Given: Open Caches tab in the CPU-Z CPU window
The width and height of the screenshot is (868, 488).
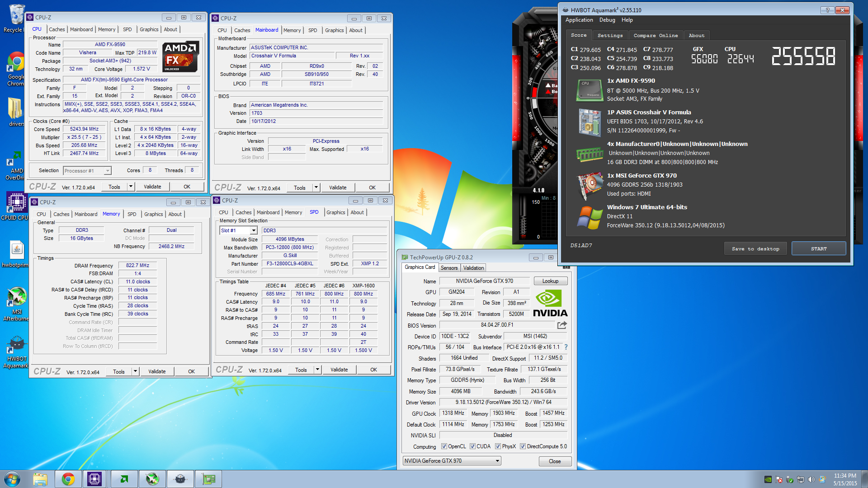Looking at the screenshot, I should tap(57, 29).
